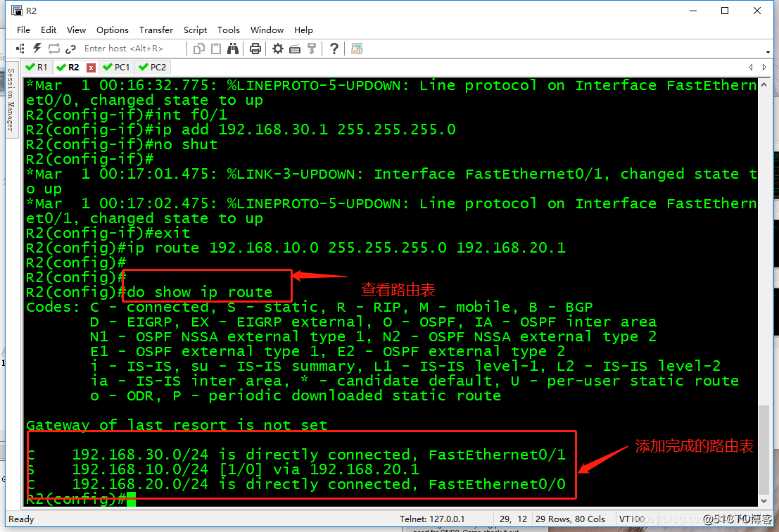The height and width of the screenshot is (532, 779).
Task: Click the vertical scrollbar thumb
Action: pyautogui.click(x=764, y=450)
